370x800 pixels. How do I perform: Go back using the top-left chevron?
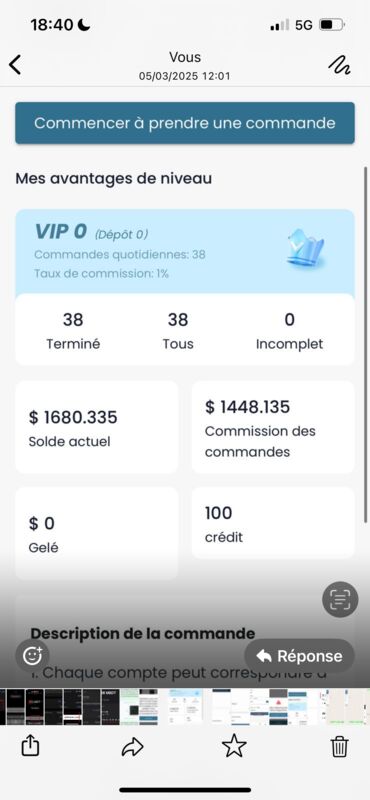(x=15, y=65)
